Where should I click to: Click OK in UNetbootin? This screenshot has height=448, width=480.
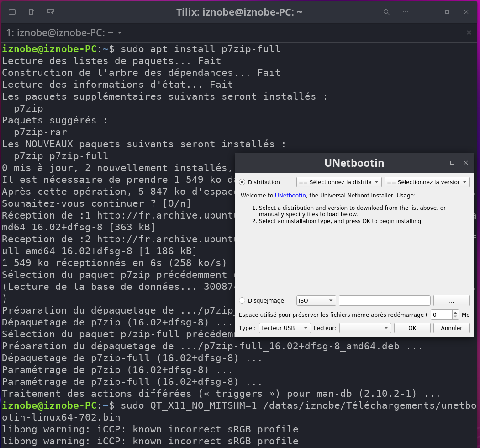(x=412, y=328)
